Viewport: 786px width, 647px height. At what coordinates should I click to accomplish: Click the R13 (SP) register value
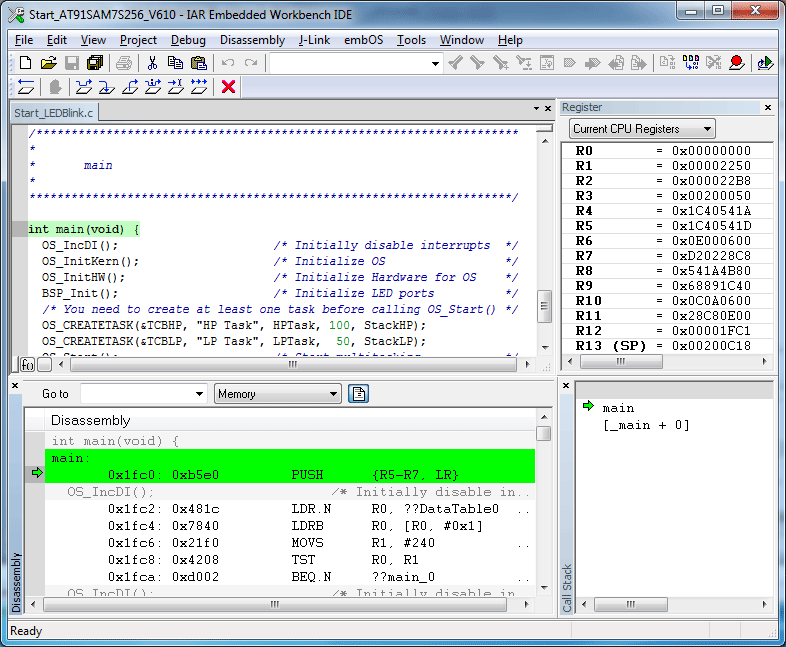coord(711,346)
